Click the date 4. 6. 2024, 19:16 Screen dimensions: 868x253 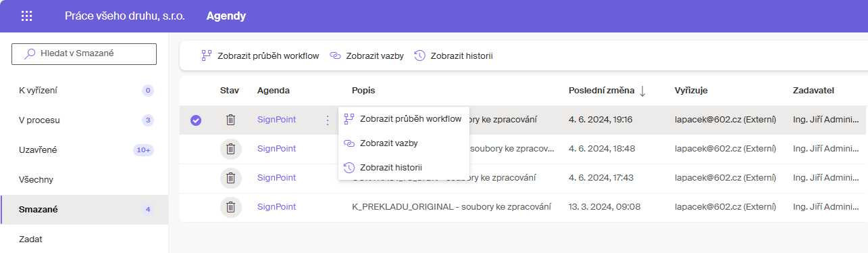[x=601, y=120]
